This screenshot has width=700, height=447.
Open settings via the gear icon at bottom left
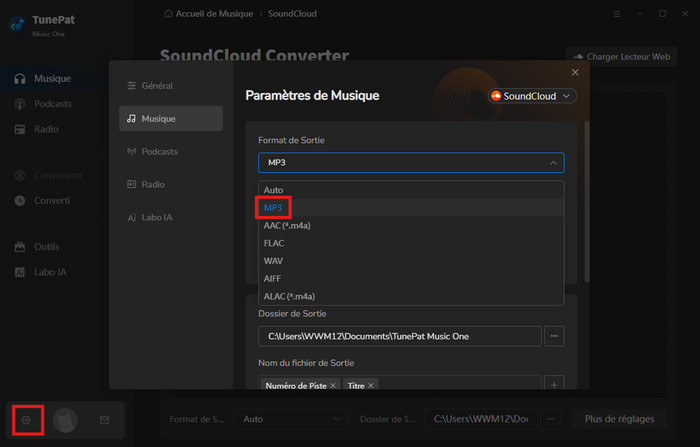26,420
